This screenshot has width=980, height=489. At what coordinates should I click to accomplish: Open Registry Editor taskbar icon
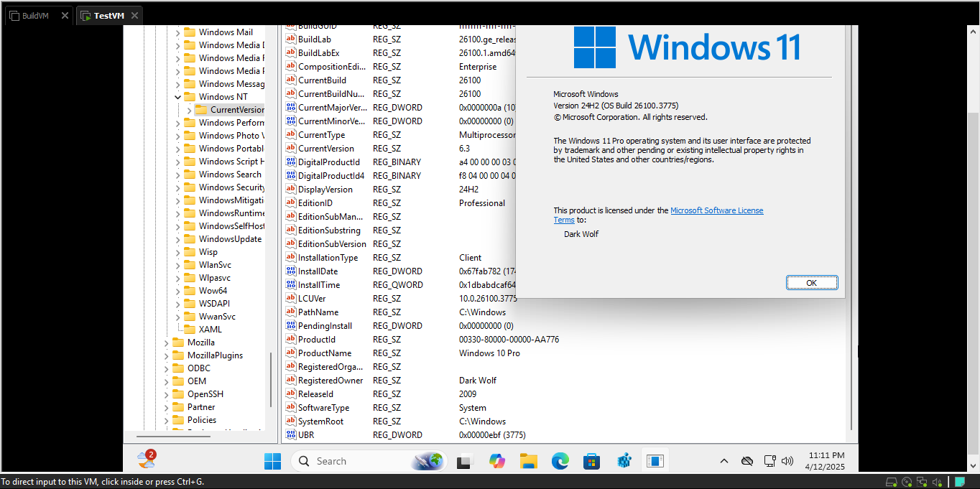pos(623,462)
